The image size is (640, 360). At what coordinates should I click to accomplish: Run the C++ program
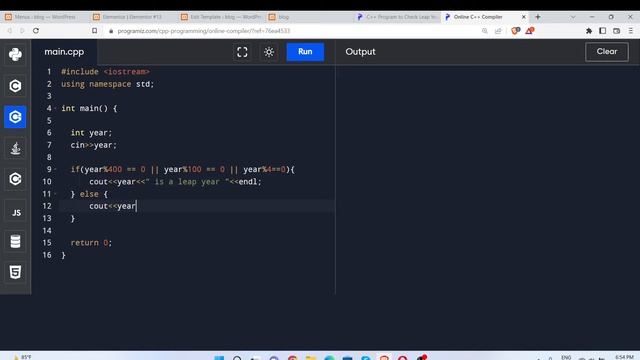tap(305, 52)
